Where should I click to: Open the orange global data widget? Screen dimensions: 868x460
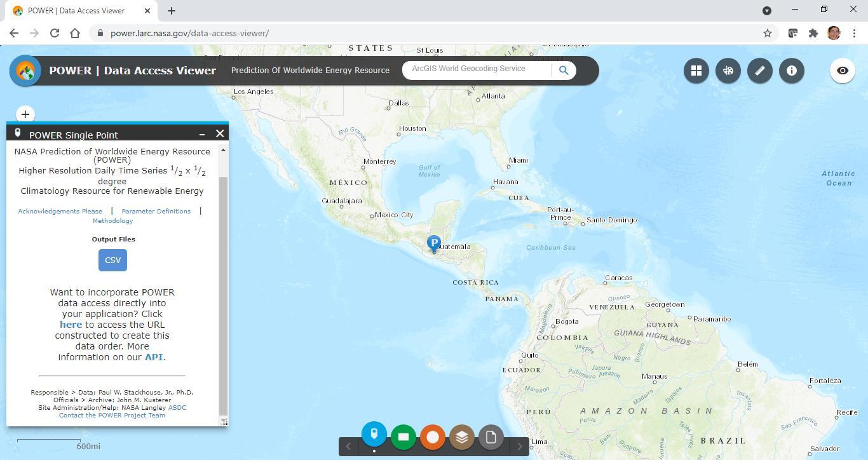(x=433, y=437)
